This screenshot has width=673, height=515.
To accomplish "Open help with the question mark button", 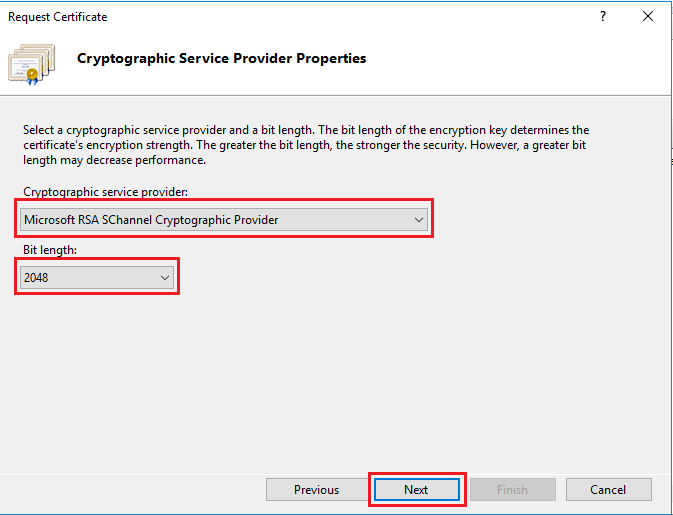I will (603, 16).
